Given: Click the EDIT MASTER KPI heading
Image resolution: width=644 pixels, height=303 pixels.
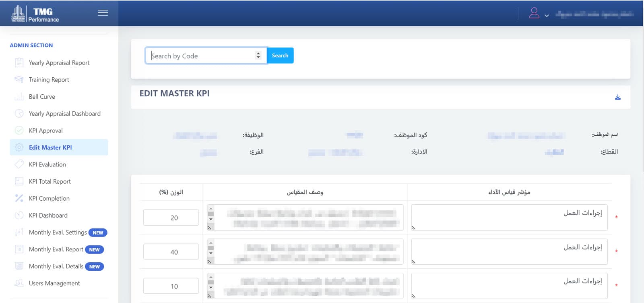Looking at the screenshot, I should pos(174,93).
